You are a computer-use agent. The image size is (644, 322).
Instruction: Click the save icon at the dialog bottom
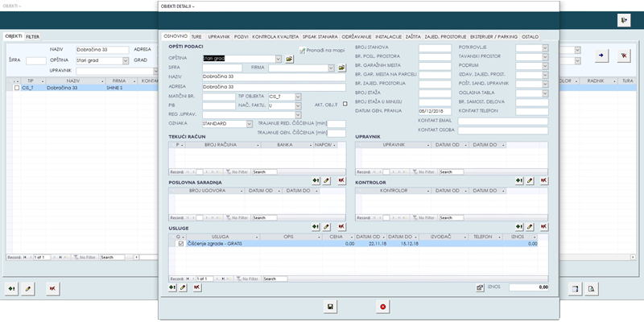tap(330, 306)
